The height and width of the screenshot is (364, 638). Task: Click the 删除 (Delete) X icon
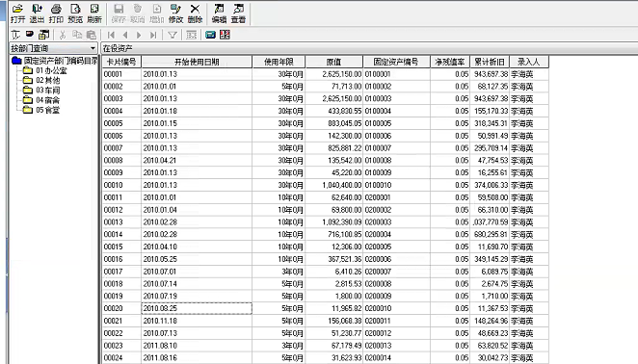point(195,13)
